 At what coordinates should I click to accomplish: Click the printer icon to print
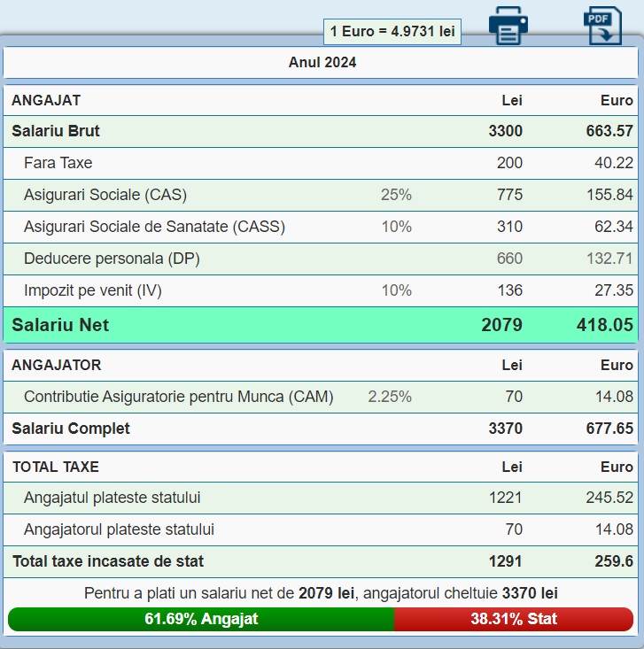(508, 25)
